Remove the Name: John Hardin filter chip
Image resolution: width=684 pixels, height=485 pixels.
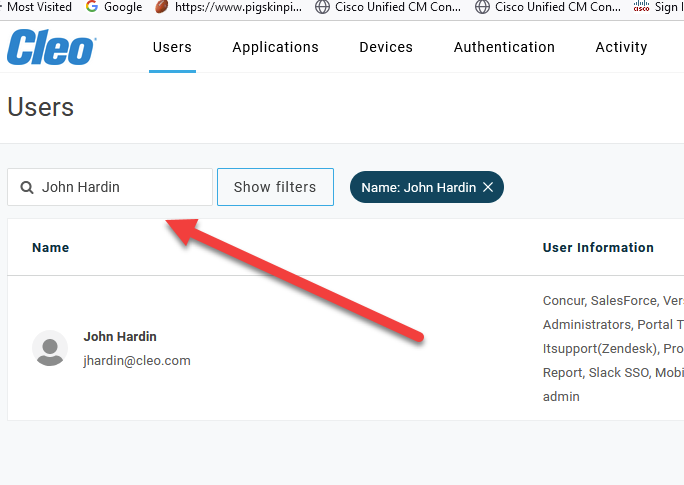pyautogui.click(x=488, y=187)
